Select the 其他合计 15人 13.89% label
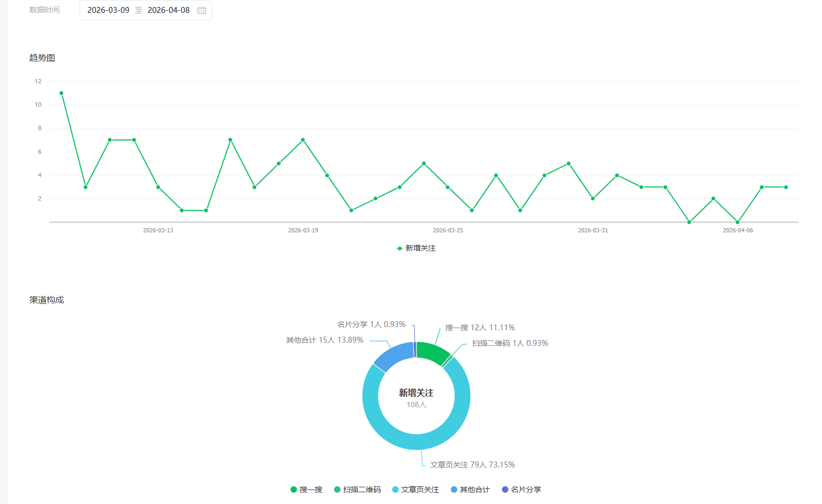Screen dimensions: 822x504 pyautogui.click(x=324, y=340)
